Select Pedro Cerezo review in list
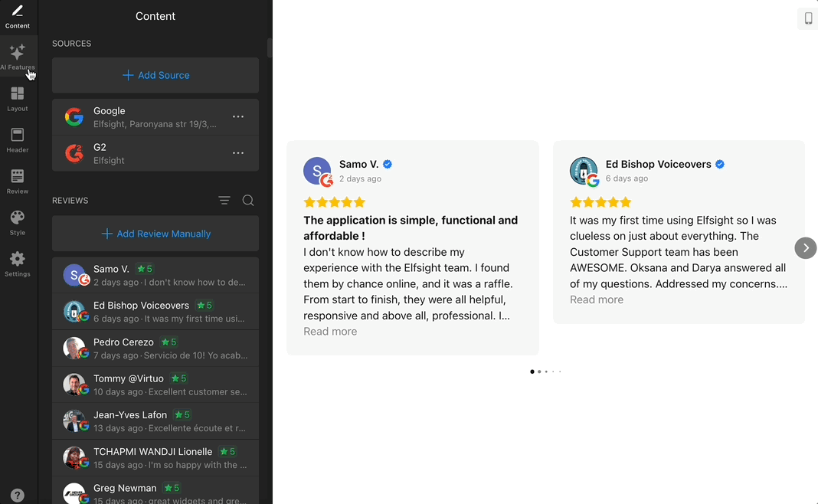Screen dimensions: 818x504 click(x=155, y=349)
